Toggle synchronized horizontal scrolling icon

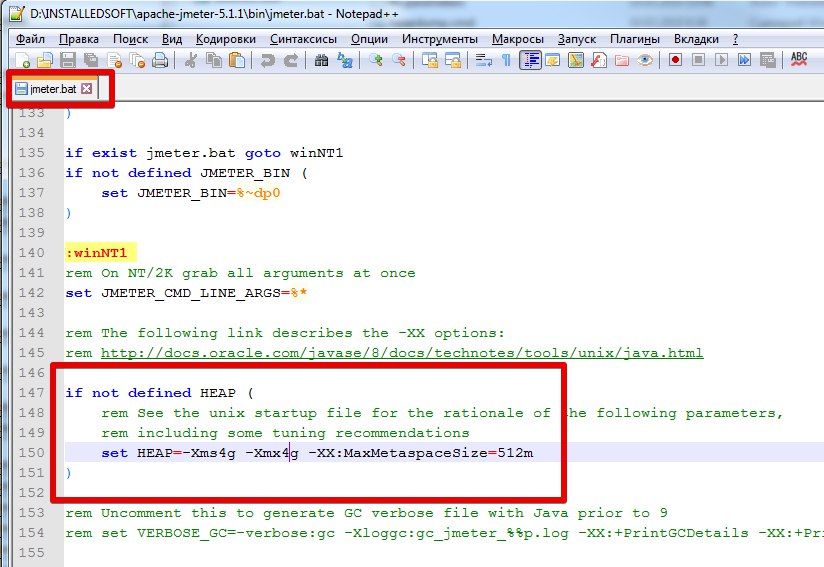(x=452, y=60)
